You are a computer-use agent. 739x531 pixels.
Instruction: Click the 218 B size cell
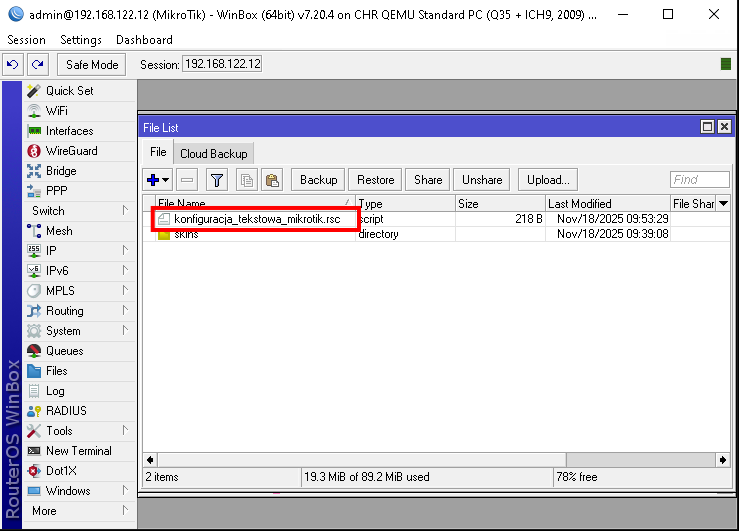pos(500,219)
